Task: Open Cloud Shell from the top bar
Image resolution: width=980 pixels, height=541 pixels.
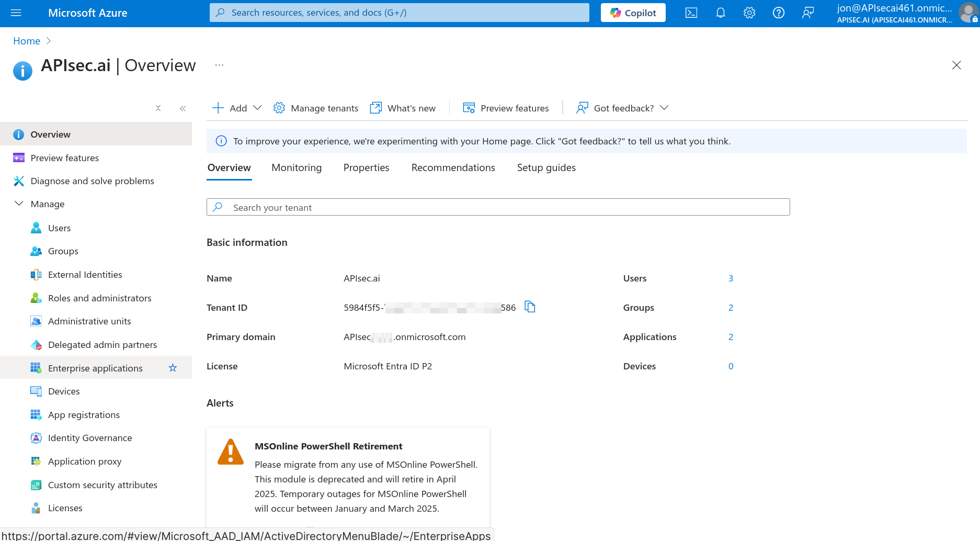Action: click(x=691, y=13)
